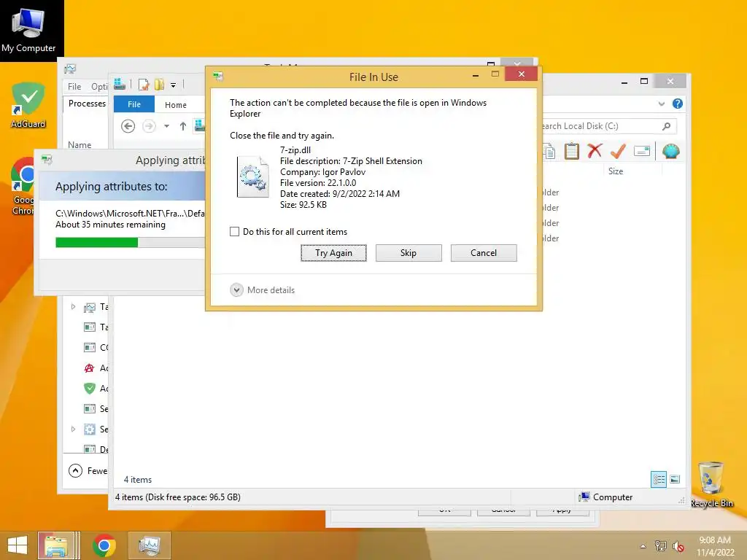This screenshot has width=747, height=560.
Task: Click '4 items (Disk free space: 96.5 GB)' status
Action: [x=178, y=497]
